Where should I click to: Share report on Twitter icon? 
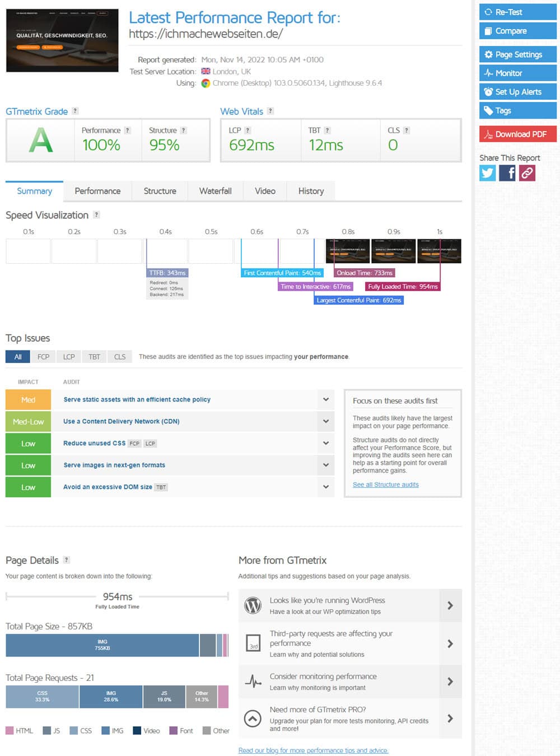[488, 173]
